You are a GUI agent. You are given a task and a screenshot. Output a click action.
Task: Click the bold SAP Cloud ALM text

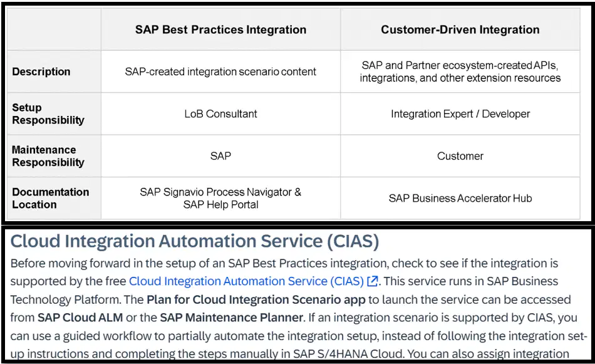80,317
